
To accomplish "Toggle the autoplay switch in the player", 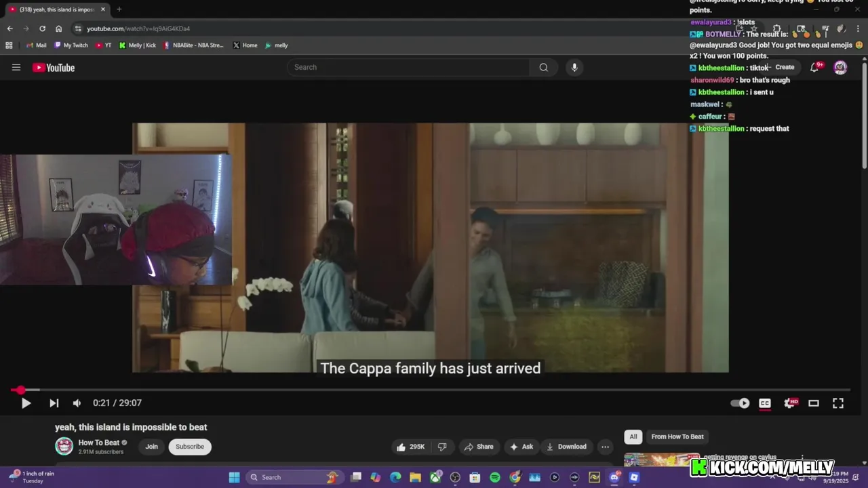I will (740, 403).
